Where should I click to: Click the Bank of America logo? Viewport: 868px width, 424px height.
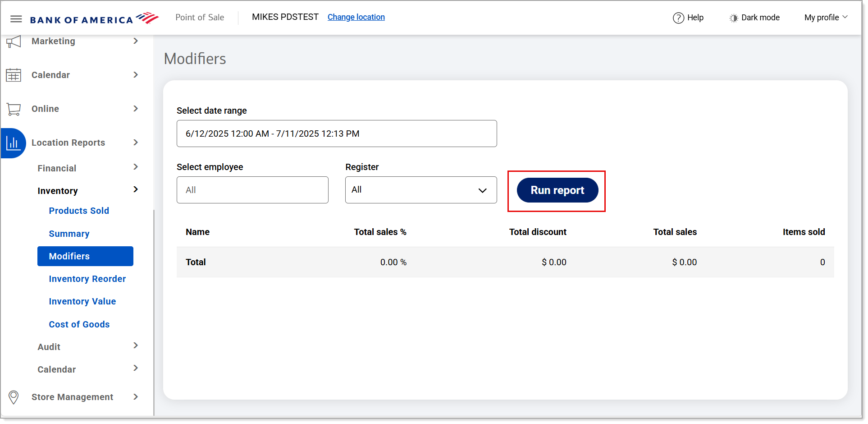[x=94, y=18]
